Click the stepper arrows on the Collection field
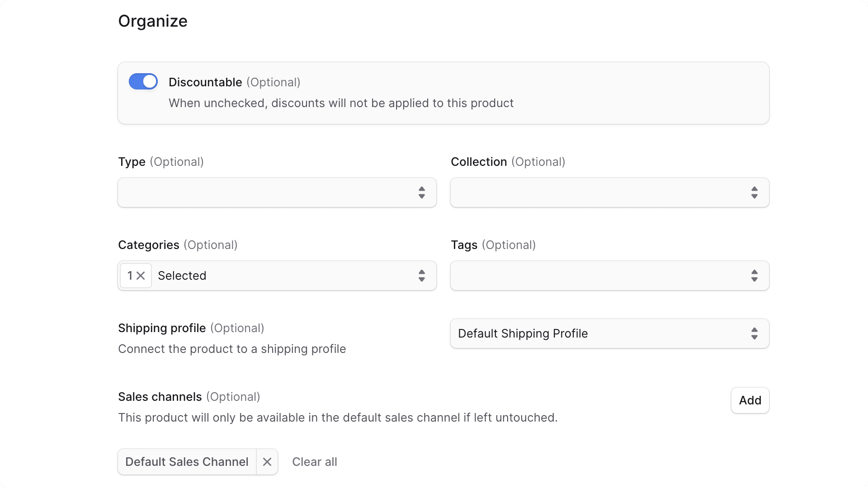Viewport: 868px width, 488px height. coord(754,192)
